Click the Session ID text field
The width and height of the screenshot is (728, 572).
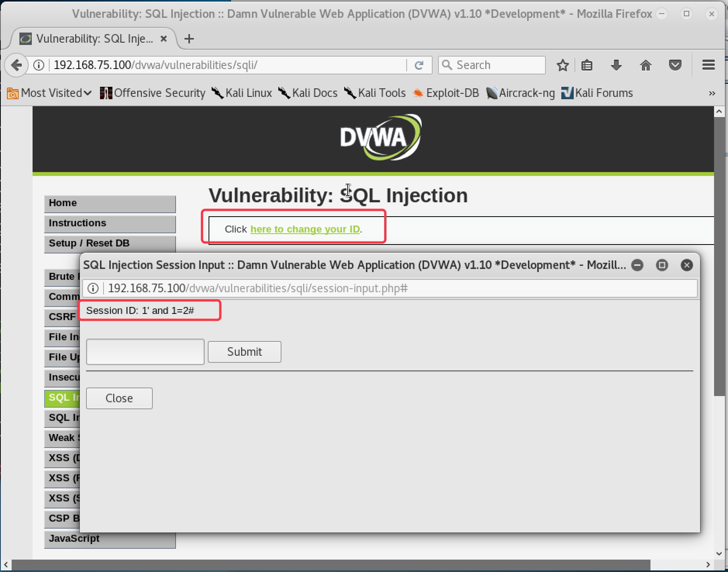[x=145, y=352]
